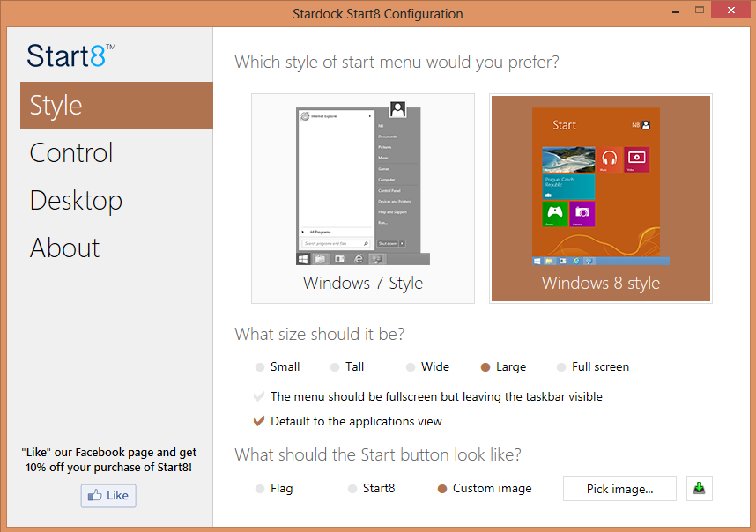This screenshot has width=756, height=532.
Task: Select the Windows 7 Style preview
Action: pyautogui.click(x=362, y=198)
